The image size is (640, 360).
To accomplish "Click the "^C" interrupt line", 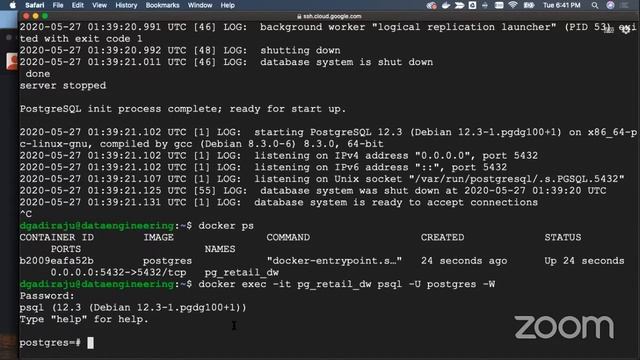I will (26, 214).
